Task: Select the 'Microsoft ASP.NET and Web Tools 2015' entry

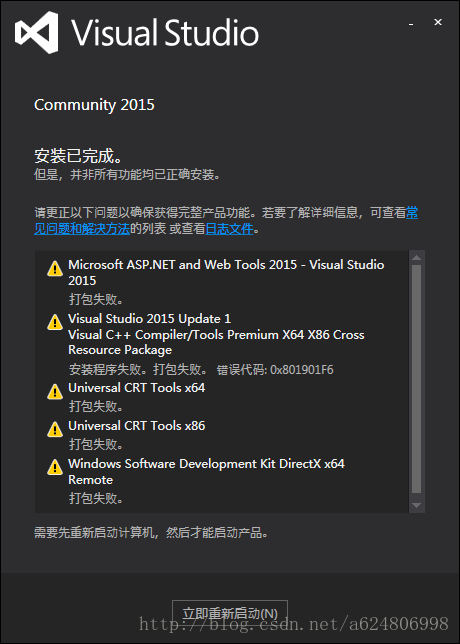Action: 226,272
